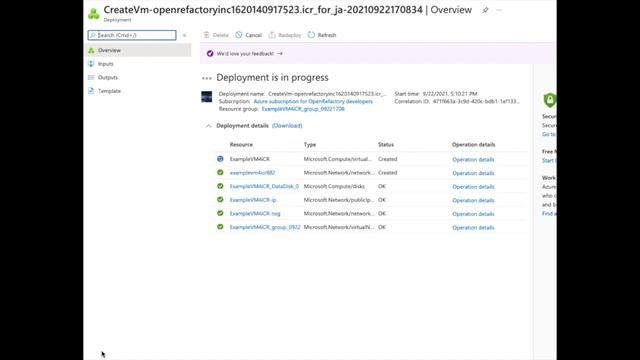Screen dimensions: 640x360
Task: Focus the Search (Cmd+/) box
Action: 132,35
